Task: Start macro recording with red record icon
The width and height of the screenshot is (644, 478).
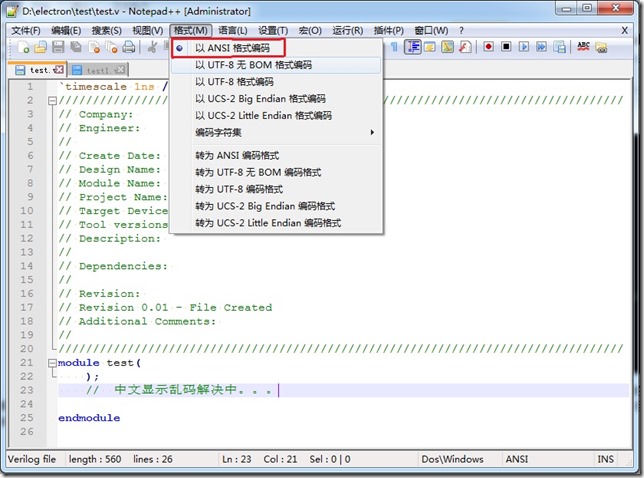Action: point(489,47)
